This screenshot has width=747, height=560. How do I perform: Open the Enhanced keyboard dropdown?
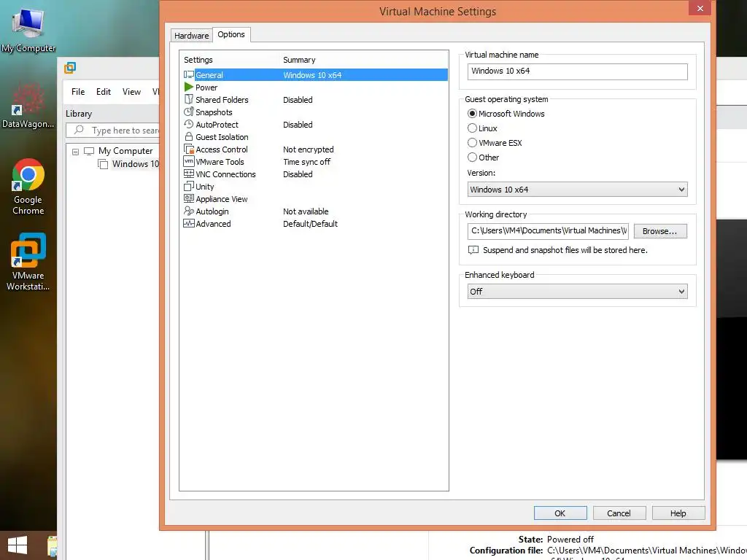pyautogui.click(x=577, y=292)
